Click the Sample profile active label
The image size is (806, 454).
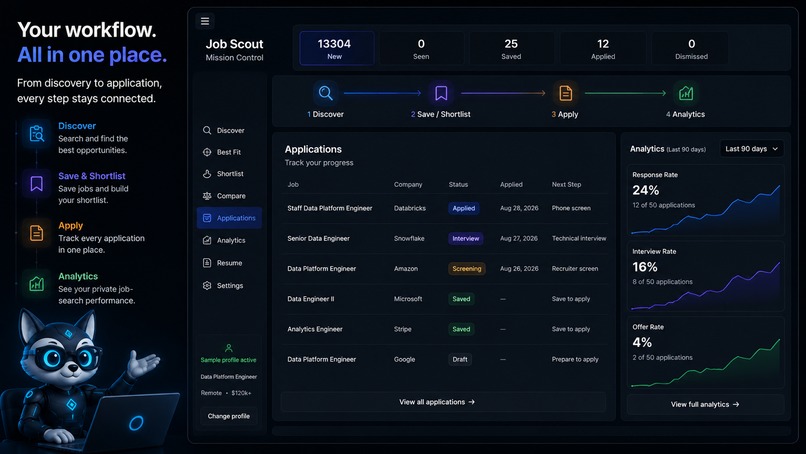pos(228,360)
